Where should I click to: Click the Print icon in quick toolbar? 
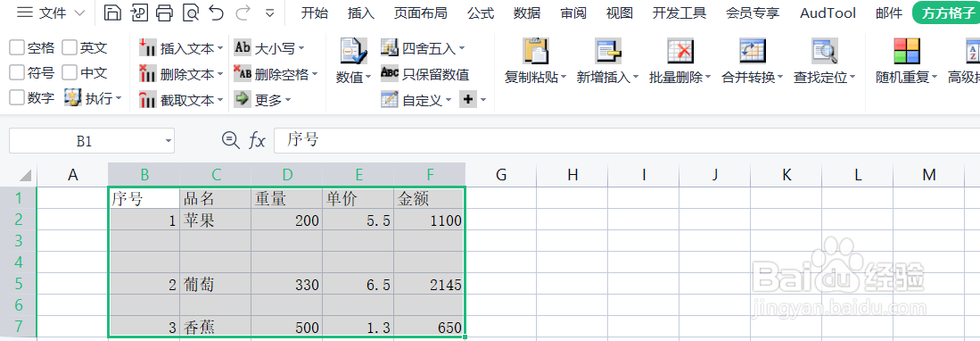click(x=164, y=12)
